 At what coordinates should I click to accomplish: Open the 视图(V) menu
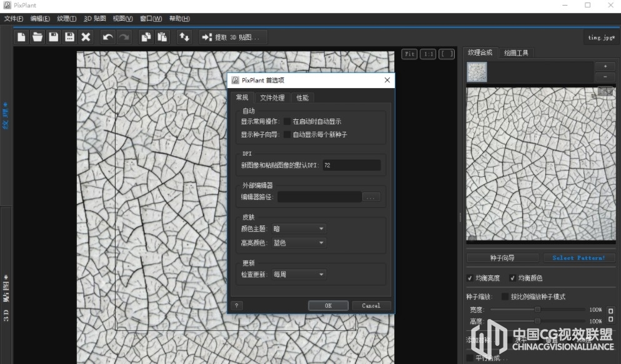(123, 19)
